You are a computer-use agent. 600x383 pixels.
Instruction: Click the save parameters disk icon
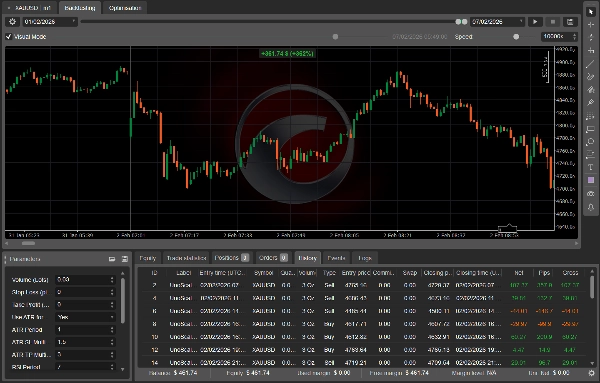[125, 259]
